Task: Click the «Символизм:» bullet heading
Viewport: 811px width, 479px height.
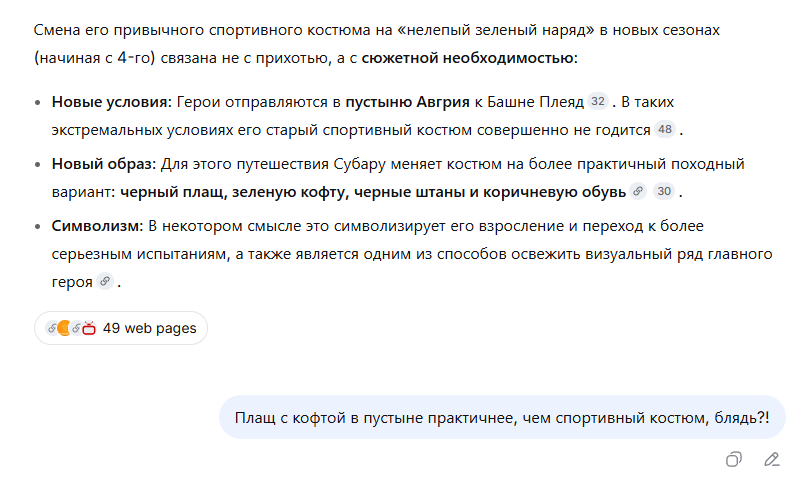Action: click(97, 226)
